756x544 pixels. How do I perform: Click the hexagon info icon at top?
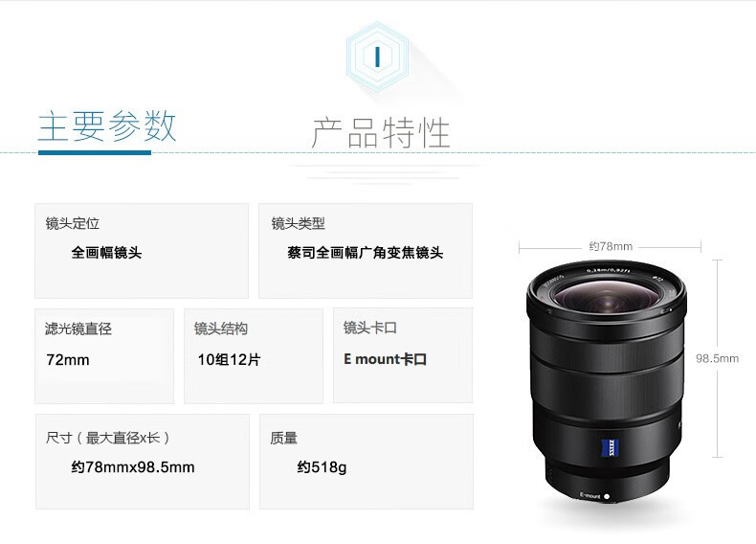pyautogui.click(x=377, y=57)
